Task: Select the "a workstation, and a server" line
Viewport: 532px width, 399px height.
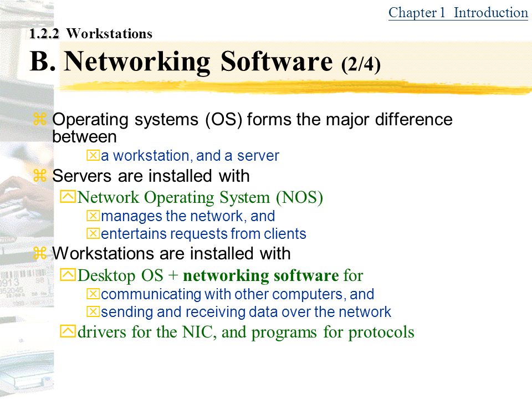Action: [190, 156]
